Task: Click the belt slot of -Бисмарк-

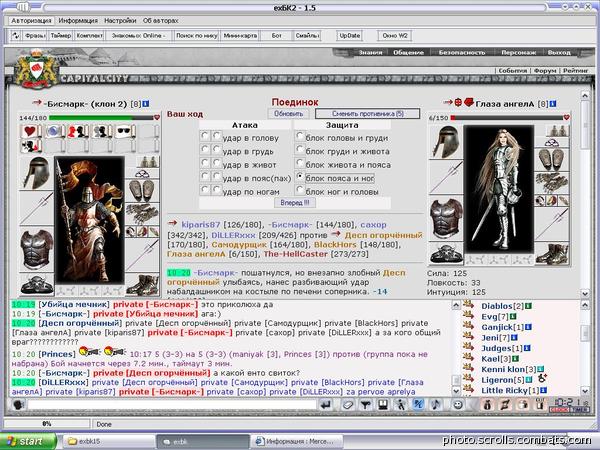Action: click(x=36, y=285)
